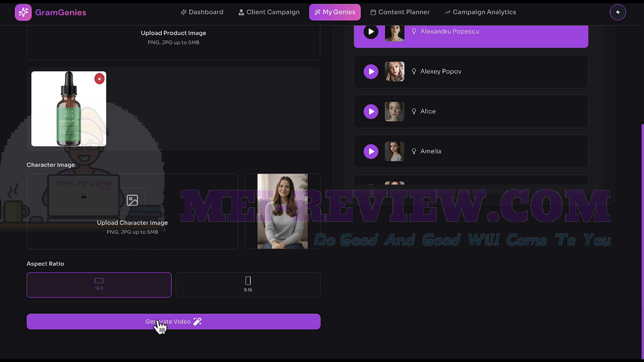Click gender icon beside Alexey Popov

(414, 72)
